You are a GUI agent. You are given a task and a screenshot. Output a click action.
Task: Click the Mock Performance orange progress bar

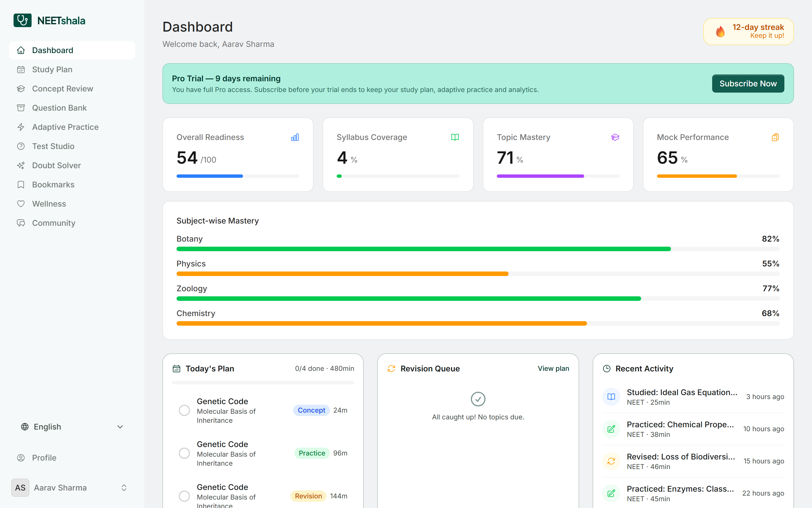coord(718,176)
